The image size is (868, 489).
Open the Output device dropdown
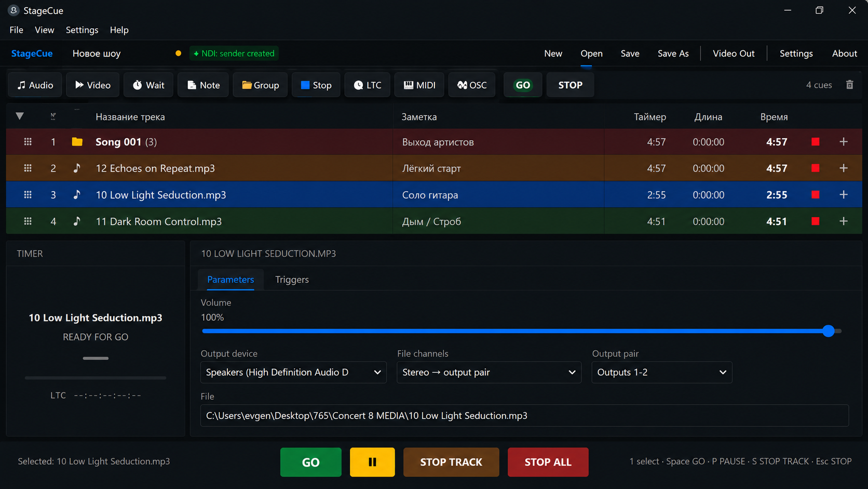click(293, 373)
